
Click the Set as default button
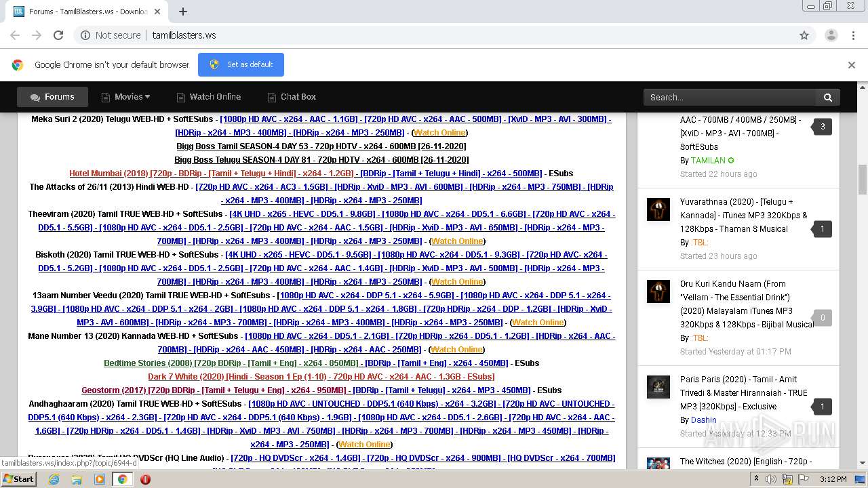pyautogui.click(x=241, y=64)
